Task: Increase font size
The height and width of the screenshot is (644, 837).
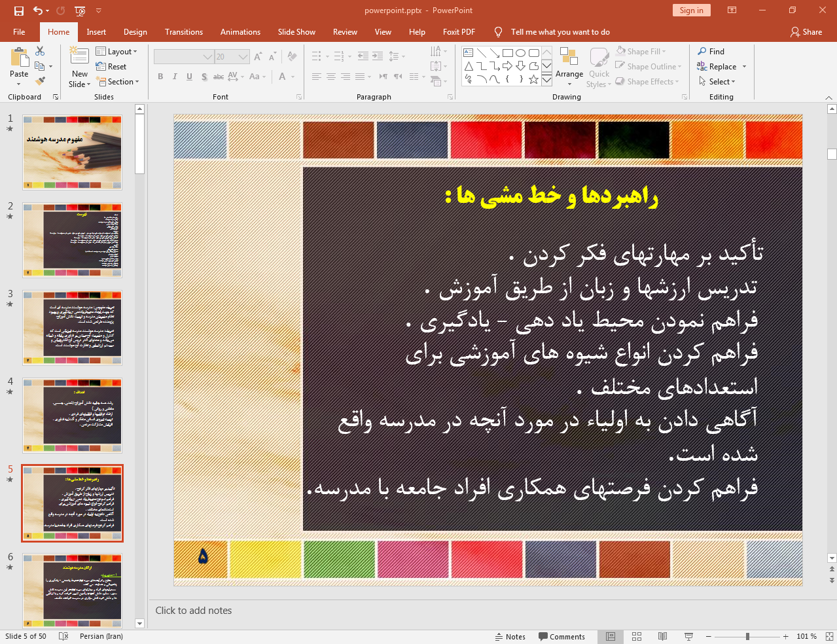Action: click(x=258, y=57)
